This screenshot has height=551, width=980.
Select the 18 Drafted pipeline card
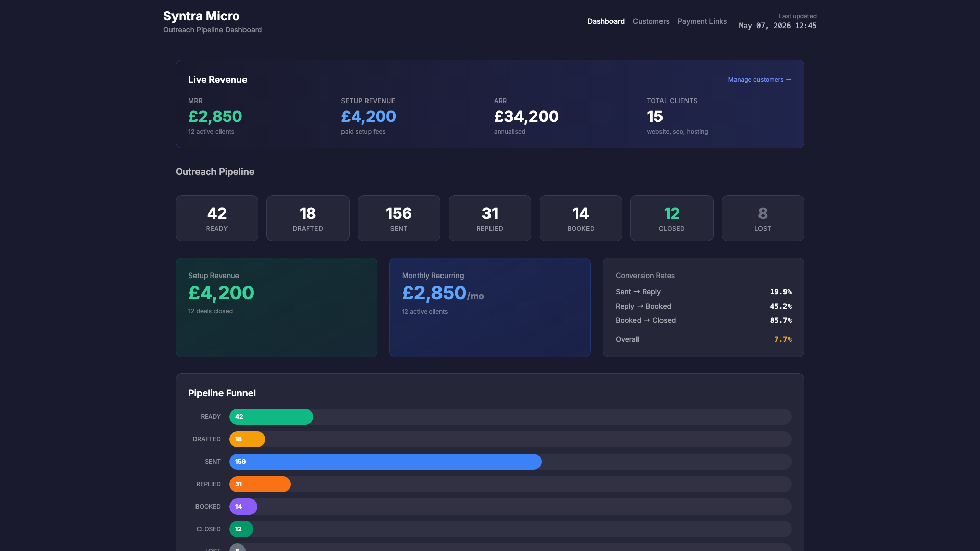308,218
